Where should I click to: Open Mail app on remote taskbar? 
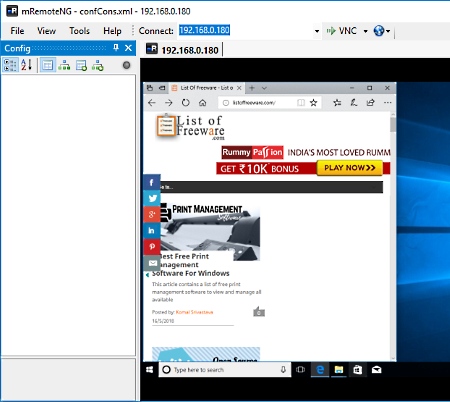point(376,370)
